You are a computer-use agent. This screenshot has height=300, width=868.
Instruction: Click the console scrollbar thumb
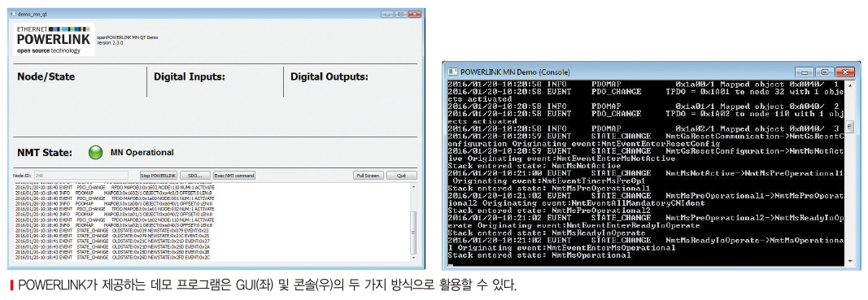[851, 128]
